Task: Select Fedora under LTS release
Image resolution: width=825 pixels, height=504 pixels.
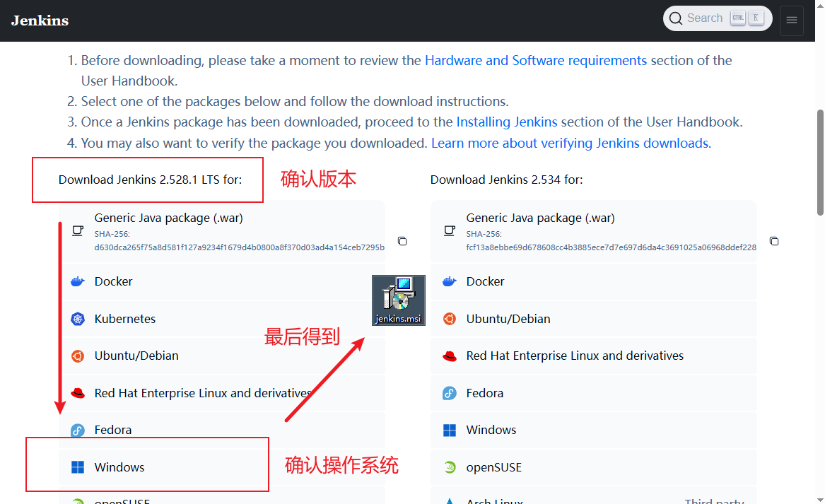Action: 221,430
